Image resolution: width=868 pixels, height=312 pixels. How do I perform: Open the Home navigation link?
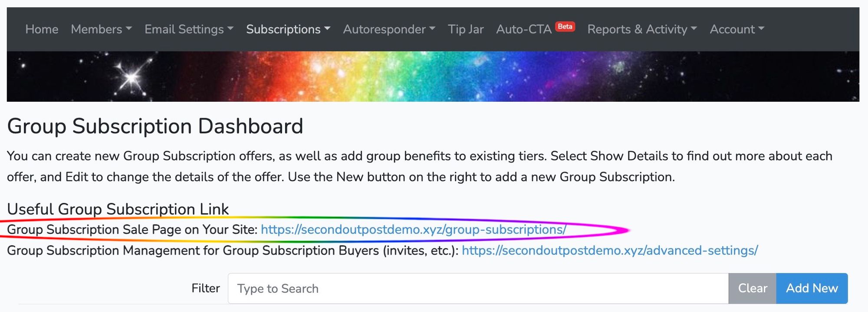click(x=42, y=29)
